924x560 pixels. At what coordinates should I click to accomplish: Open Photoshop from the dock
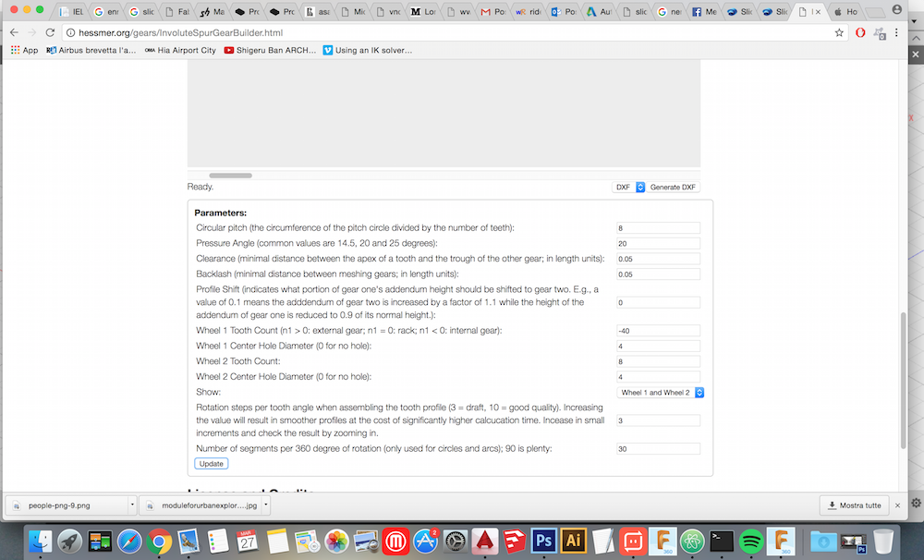544,542
